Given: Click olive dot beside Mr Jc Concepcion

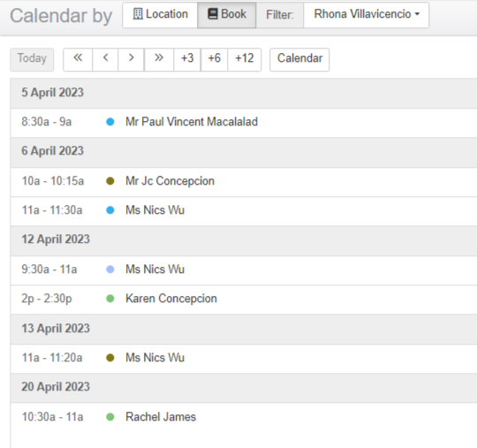Looking at the screenshot, I should tap(110, 181).
